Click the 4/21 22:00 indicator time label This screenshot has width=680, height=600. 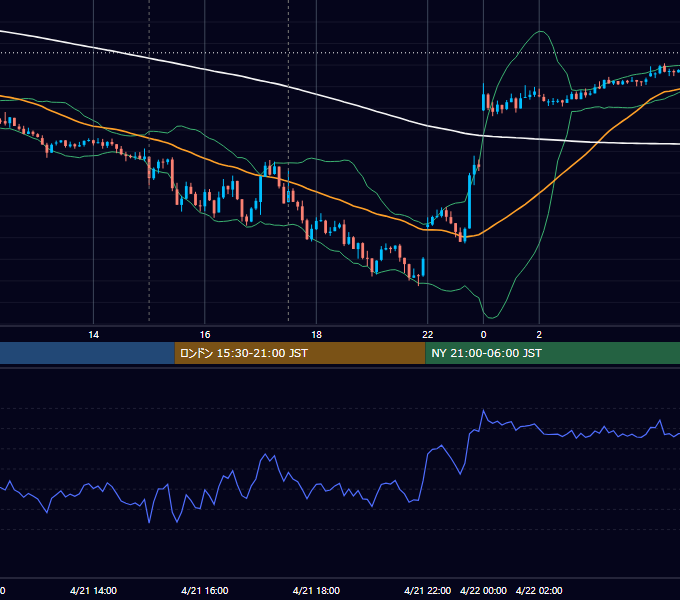(x=428, y=590)
